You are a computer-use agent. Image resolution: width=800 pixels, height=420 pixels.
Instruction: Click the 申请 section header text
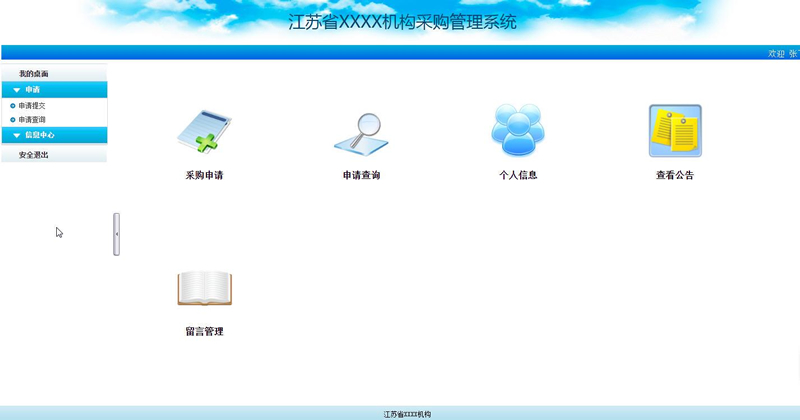(33, 90)
